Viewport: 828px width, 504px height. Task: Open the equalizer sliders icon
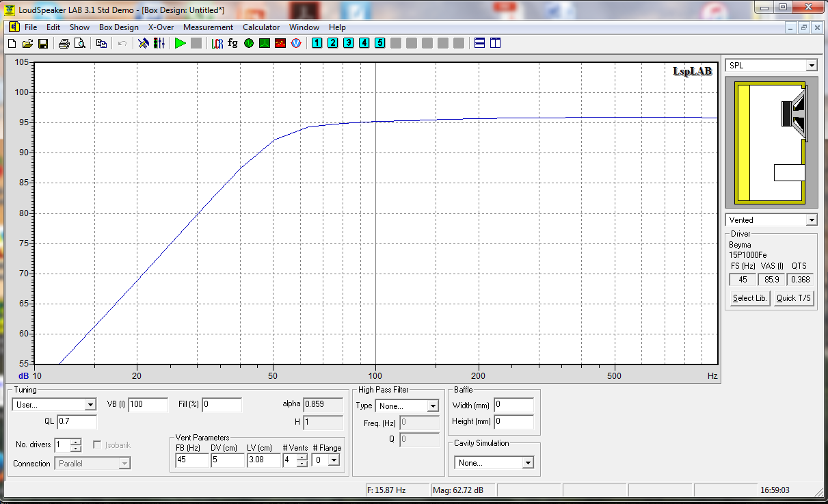(x=159, y=43)
